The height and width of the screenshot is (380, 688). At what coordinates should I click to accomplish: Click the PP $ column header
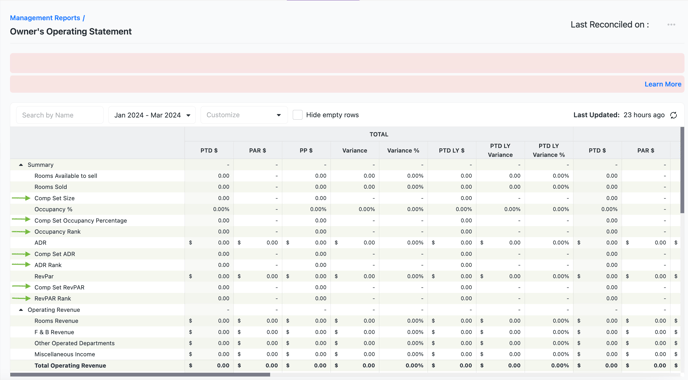[x=306, y=151]
